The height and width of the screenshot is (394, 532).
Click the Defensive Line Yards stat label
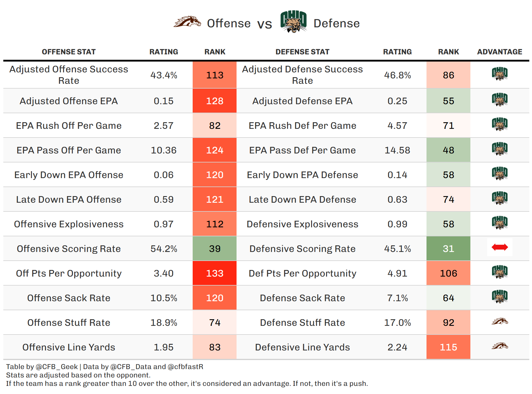pyautogui.click(x=302, y=347)
